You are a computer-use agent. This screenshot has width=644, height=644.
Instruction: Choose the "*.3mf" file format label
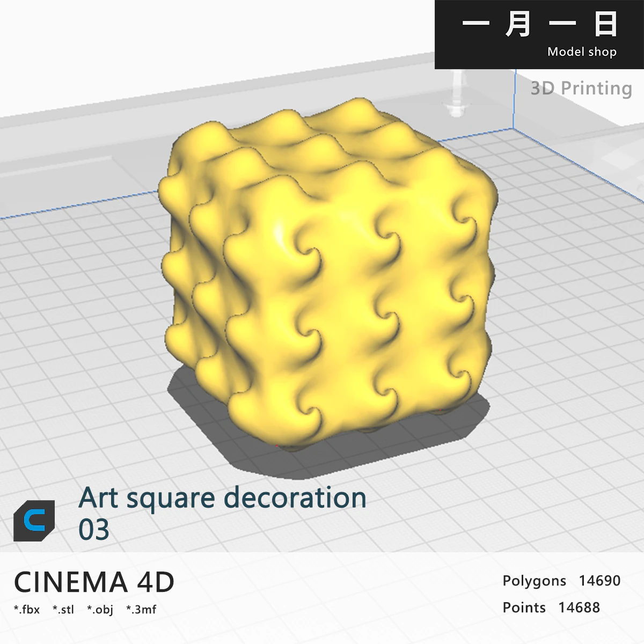[x=142, y=609]
